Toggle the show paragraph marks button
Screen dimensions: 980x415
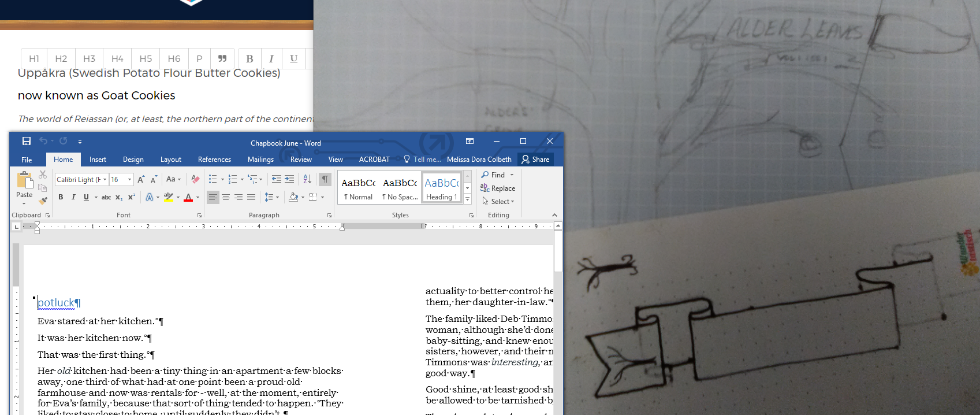point(325,179)
